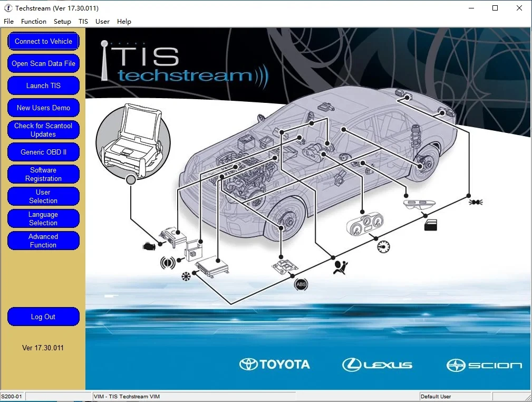Click the Toyota logo
532x402 pixels.
(275, 364)
